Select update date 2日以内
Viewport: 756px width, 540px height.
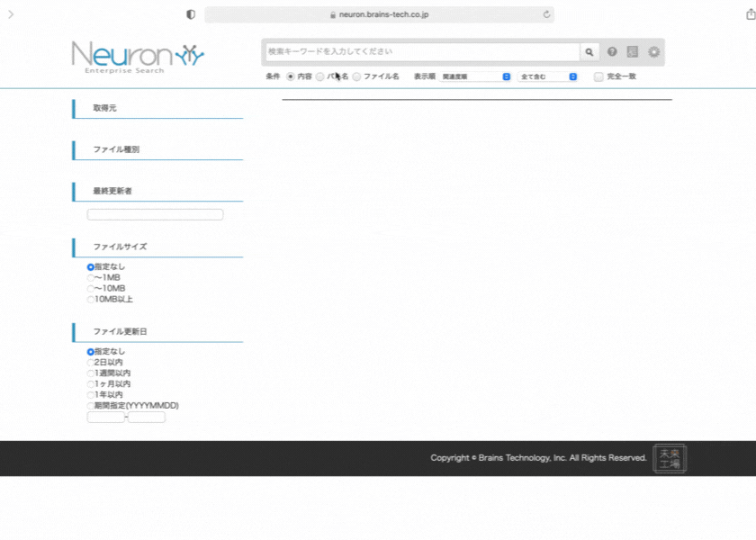(x=91, y=363)
